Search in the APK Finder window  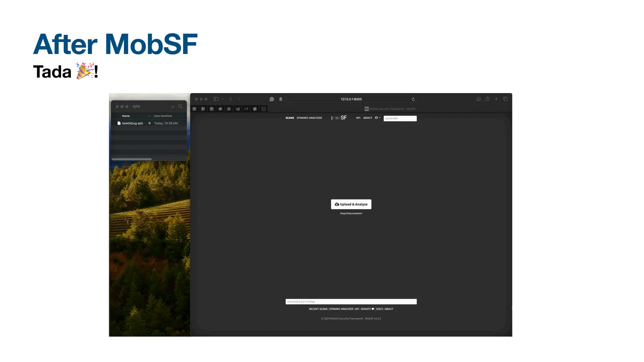tap(180, 107)
